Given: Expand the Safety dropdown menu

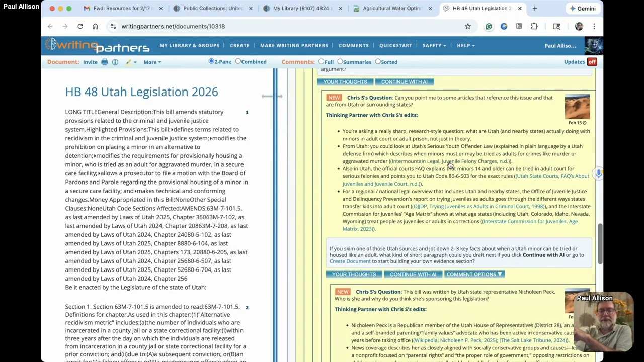Looking at the screenshot, I should click(434, 45).
